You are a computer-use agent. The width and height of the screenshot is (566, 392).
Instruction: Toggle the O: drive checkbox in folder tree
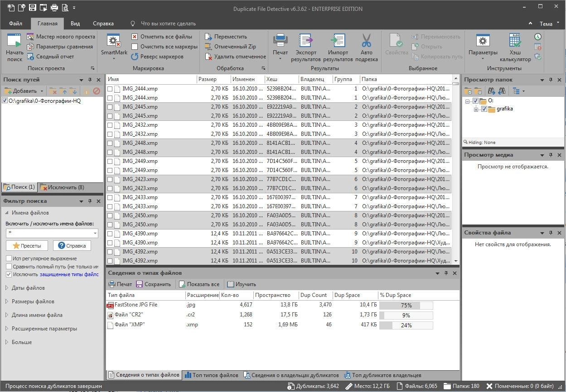(475, 101)
